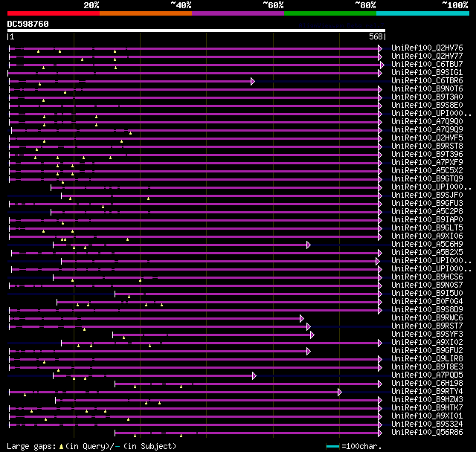
Task: Click the purple ~60% legend segment
Action: 238,13
